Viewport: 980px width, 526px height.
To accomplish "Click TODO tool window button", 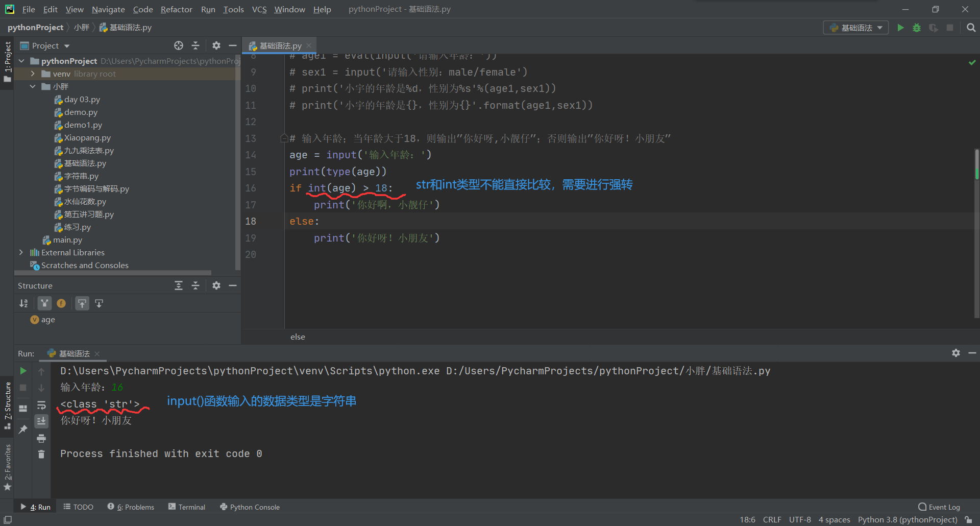I will point(78,507).
